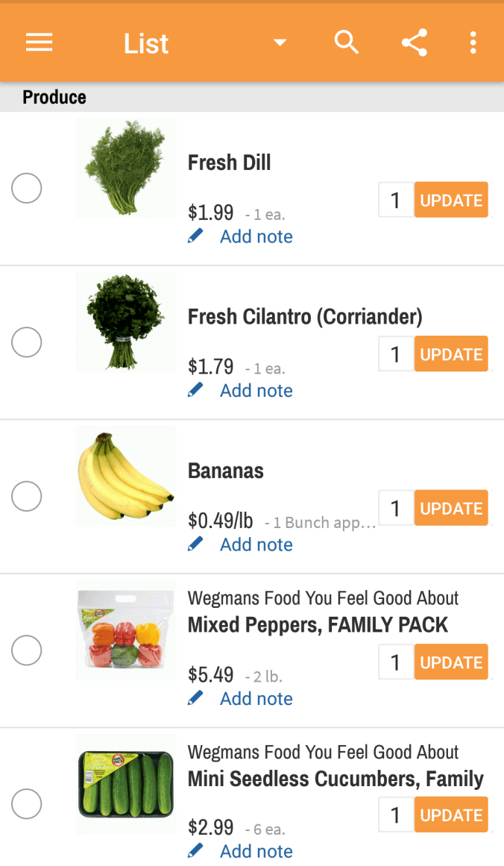
Task: Open the hamburger navigation menu
Action: (39, 43)
